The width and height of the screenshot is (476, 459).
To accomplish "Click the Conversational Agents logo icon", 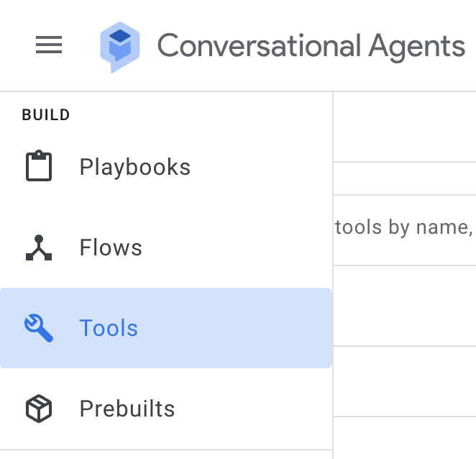I will pos(119,46).
